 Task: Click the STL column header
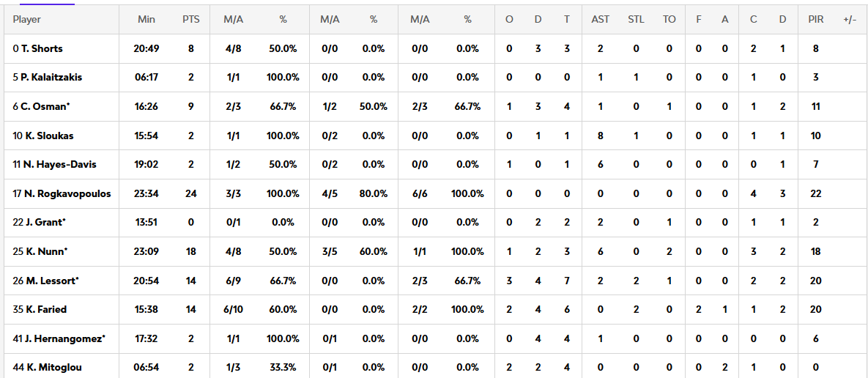click(636, 19)
